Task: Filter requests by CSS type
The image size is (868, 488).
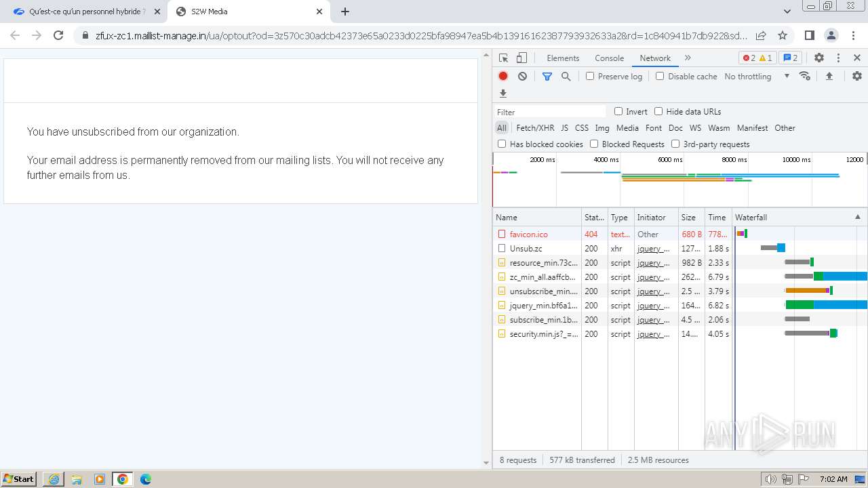Action: pos(582,128)
